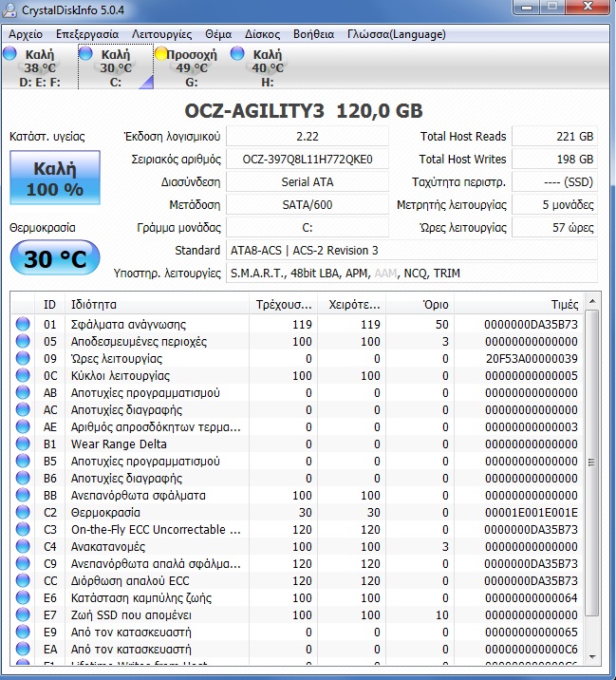Screen dimensions: 616x680
Task: Click the Total Host Writes value 198 GB
Action: 555,160
